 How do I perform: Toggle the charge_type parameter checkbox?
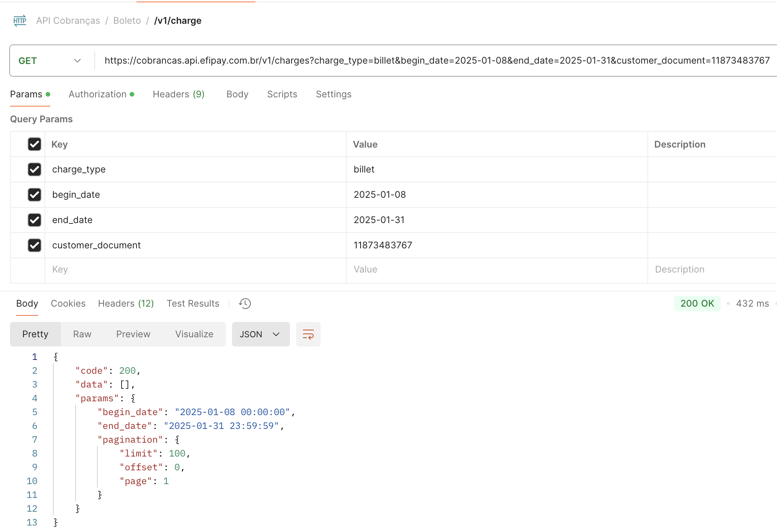point(34,169)
